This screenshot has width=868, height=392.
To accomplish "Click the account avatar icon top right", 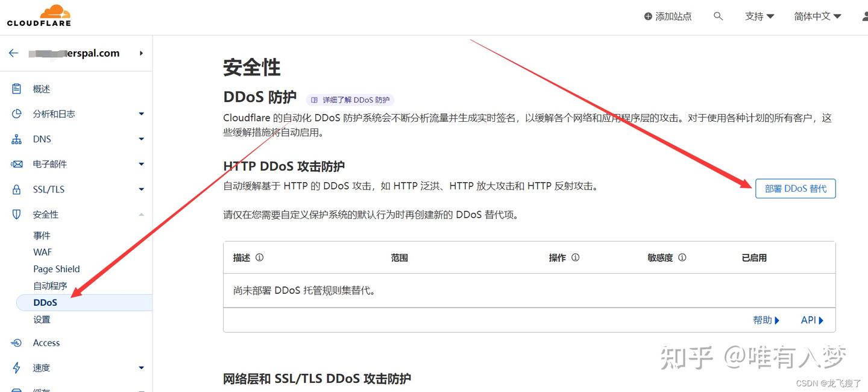I will click(x=863, y=16).
